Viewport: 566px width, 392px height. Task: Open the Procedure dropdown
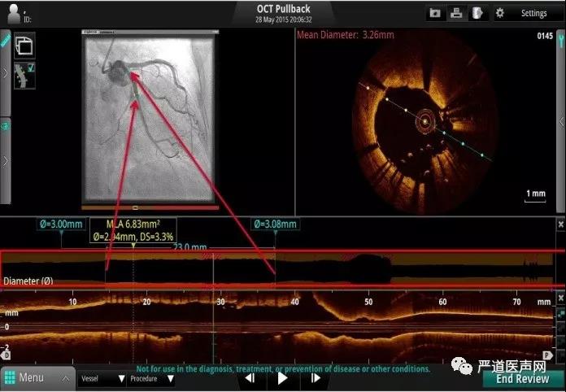point(149,378)
